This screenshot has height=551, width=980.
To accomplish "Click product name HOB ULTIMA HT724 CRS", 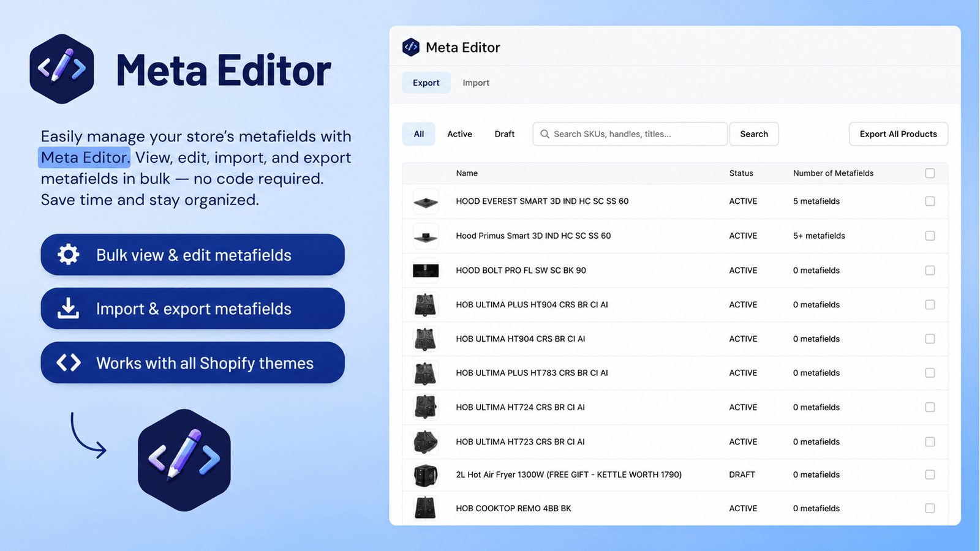I will (521, 407).
